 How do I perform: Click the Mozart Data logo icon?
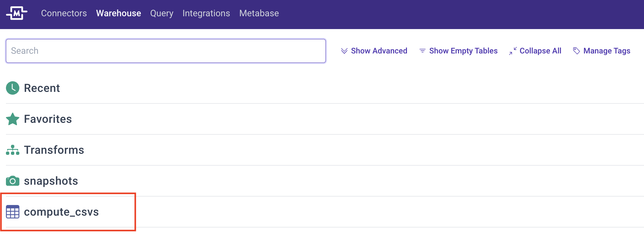(x=17, y=13)
